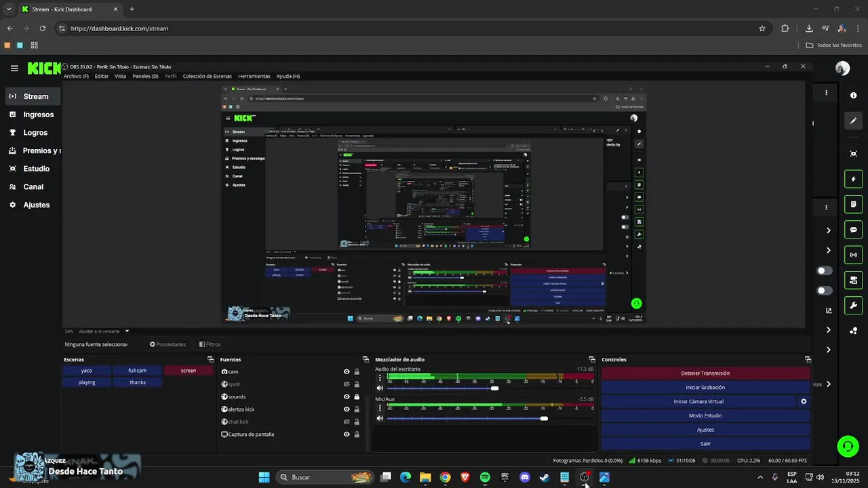
Task: Open the lower Kick panel three-dot menu
Action: (826, 207)
